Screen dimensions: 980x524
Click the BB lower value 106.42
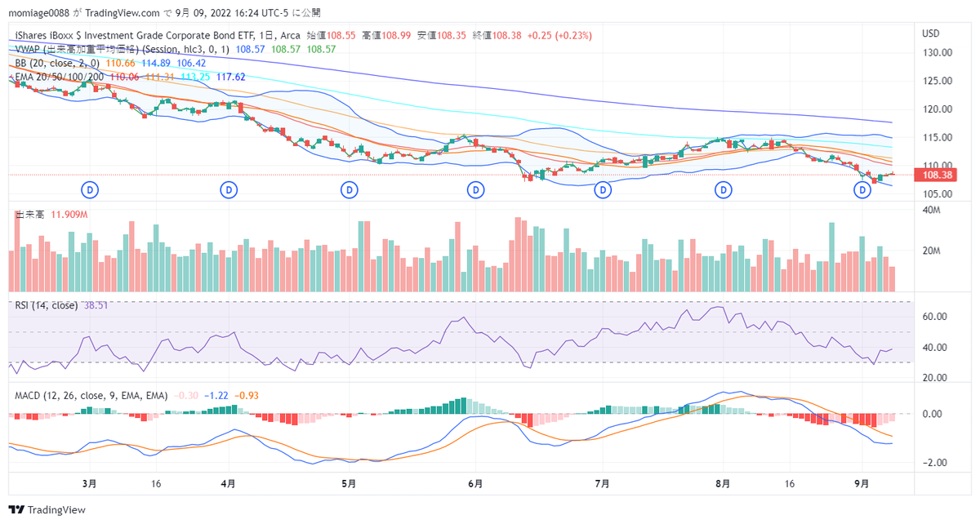tap(190, 62)
